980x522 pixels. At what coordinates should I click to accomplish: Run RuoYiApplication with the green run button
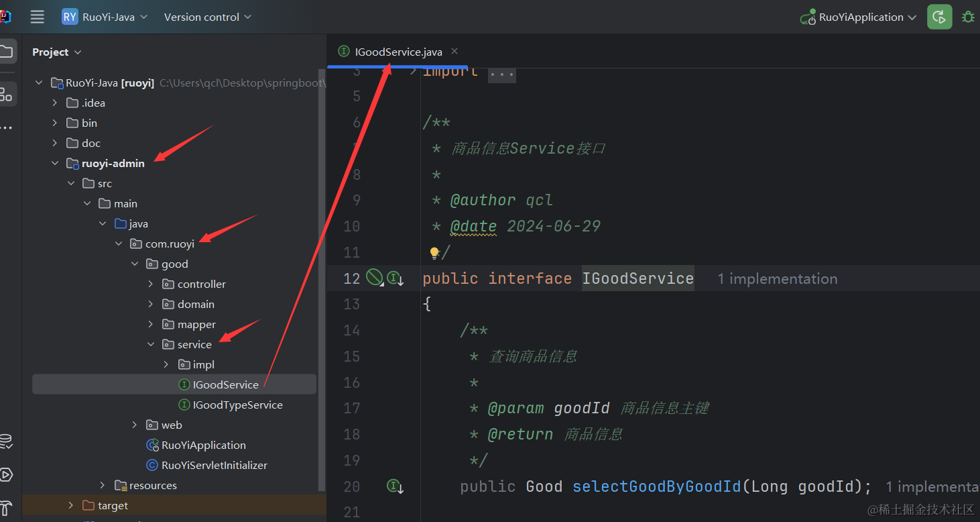(939, 17)
